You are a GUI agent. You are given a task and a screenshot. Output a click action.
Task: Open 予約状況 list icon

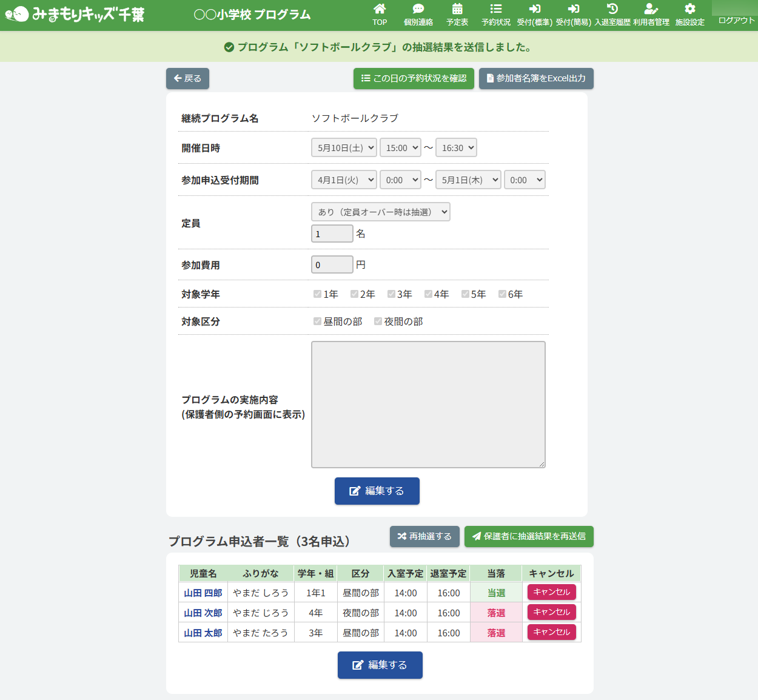tap(495, 9)
